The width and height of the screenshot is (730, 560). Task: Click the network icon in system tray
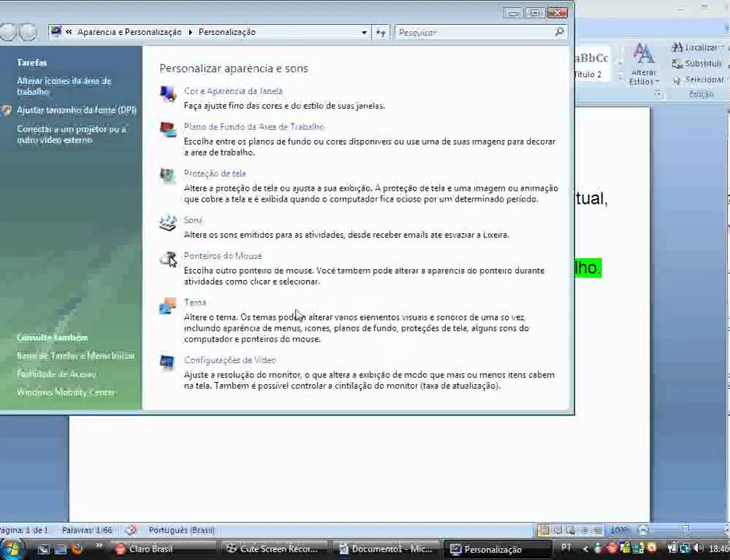pos(685,548)
